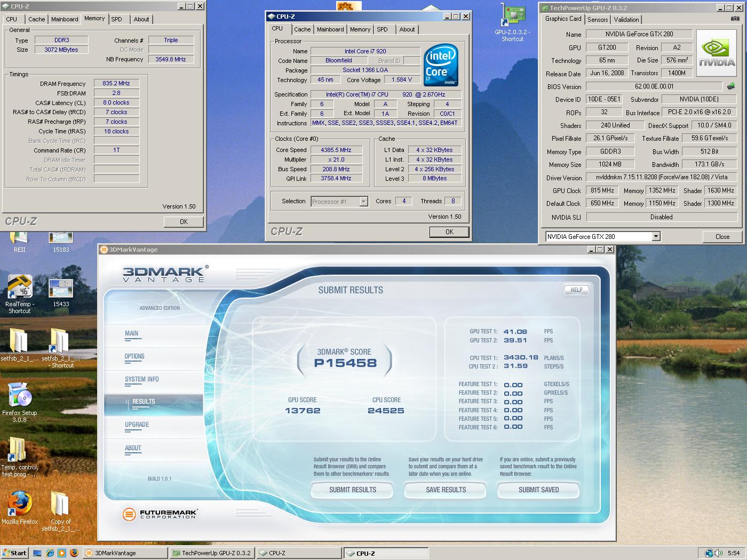Select the setfsb_2_1_ - Shortcut icon
Image resolution: width=747 pixels, height=560 pixels.
pos(61,348)
